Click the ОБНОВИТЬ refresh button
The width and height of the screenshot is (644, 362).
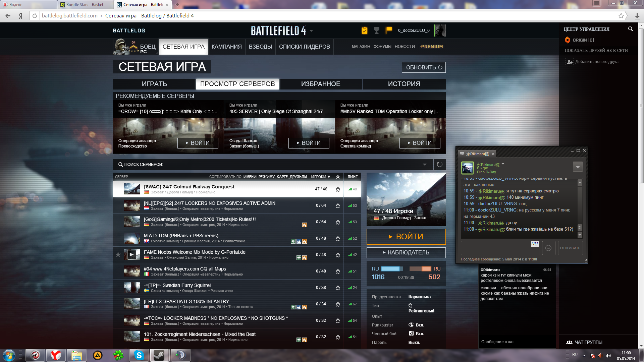[x=424, y=67]
